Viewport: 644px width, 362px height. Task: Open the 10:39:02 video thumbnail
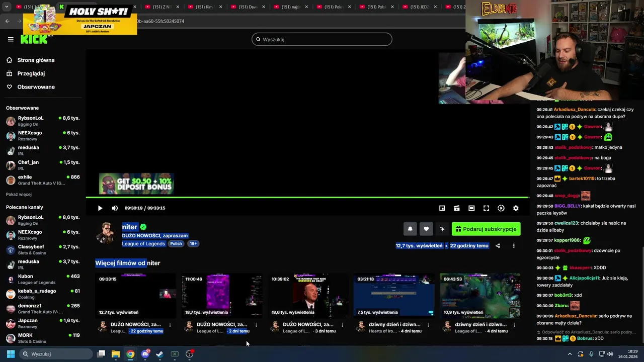pos(308,296)
